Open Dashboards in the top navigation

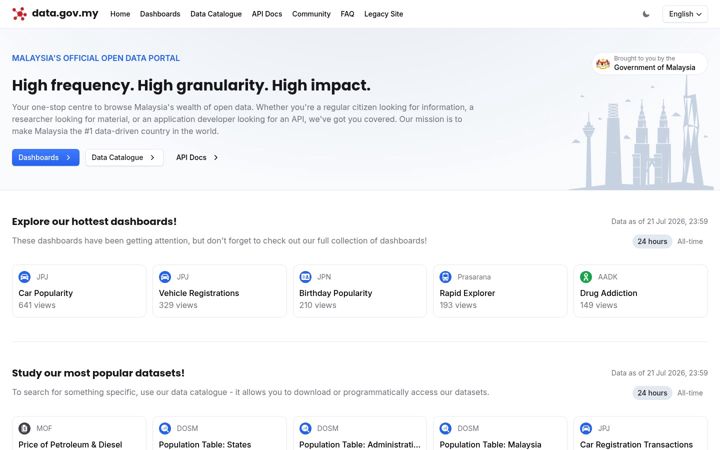(x=160, y=14)
